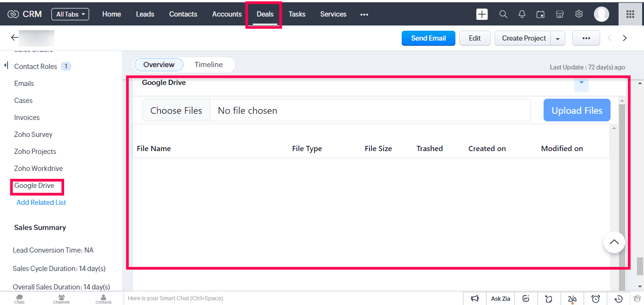Click the Created on column header
Image resolution: width=644 pixels, height=305 pixels.
[x=487, y=148]
